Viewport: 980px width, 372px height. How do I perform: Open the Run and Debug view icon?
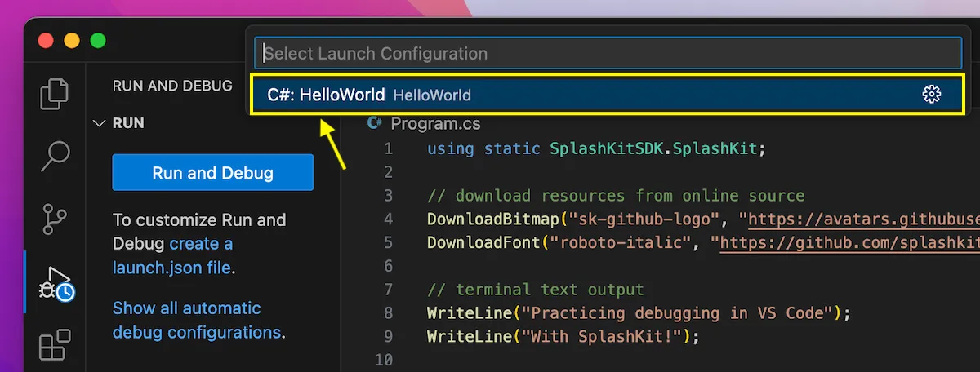[x=57, y=283]
